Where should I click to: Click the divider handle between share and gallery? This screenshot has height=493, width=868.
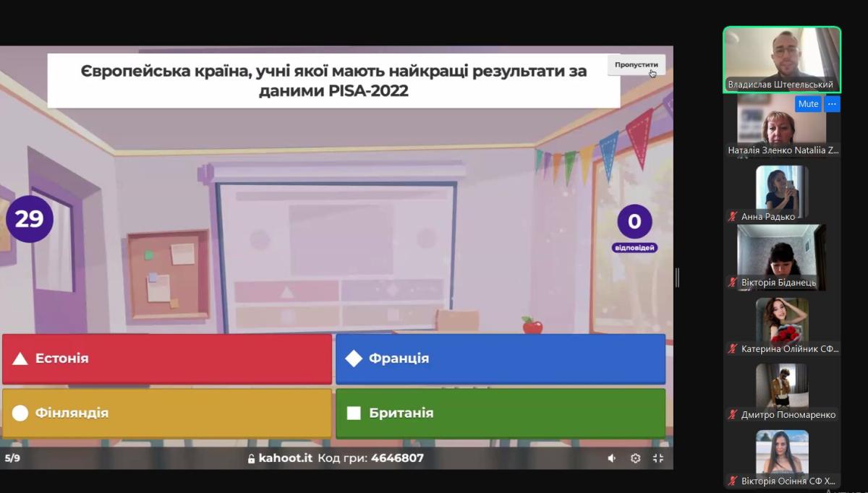678,277
